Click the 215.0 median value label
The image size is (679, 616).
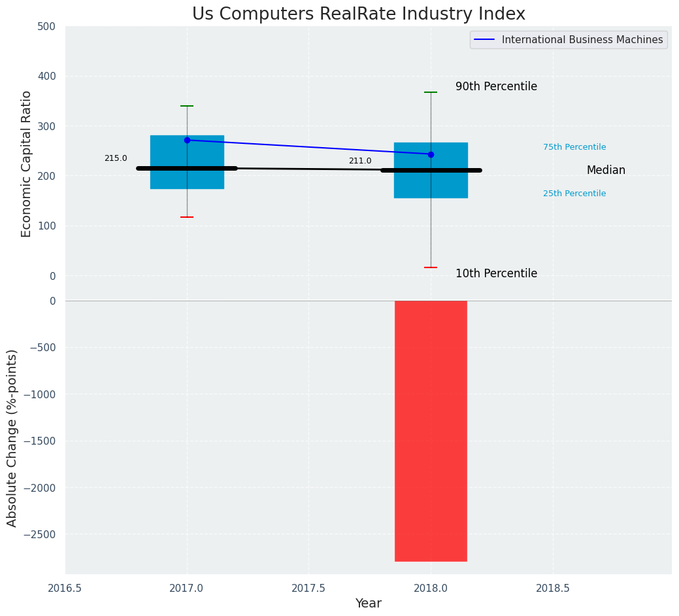pyautogui.click(x=116, y=158)
